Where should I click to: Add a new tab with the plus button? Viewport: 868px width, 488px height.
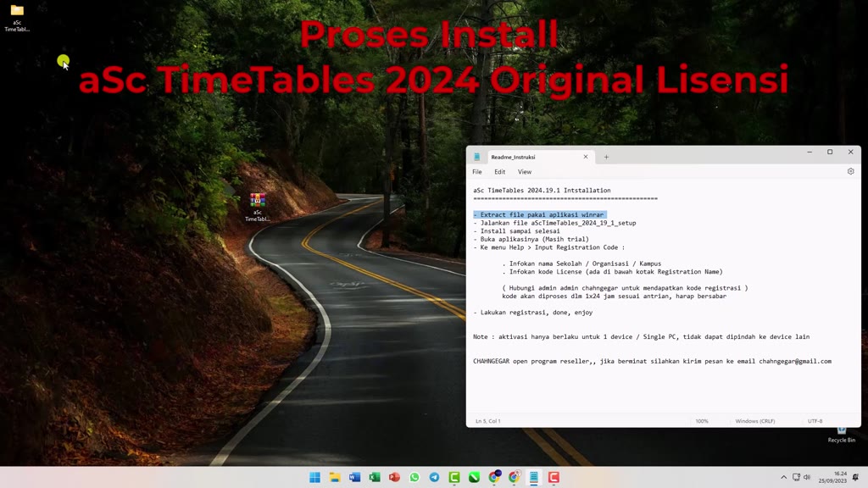(605, 156)
